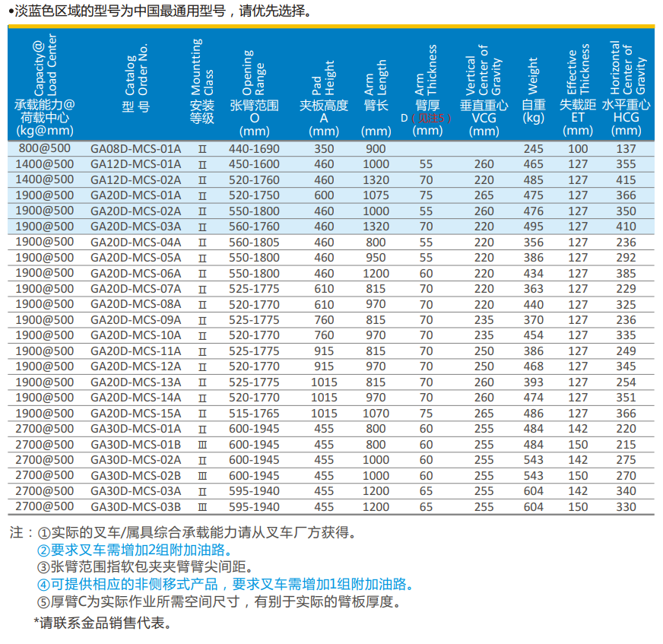Click the top note about 淡蓝色区域
The image size is (663, 644).
pos(160,11)
